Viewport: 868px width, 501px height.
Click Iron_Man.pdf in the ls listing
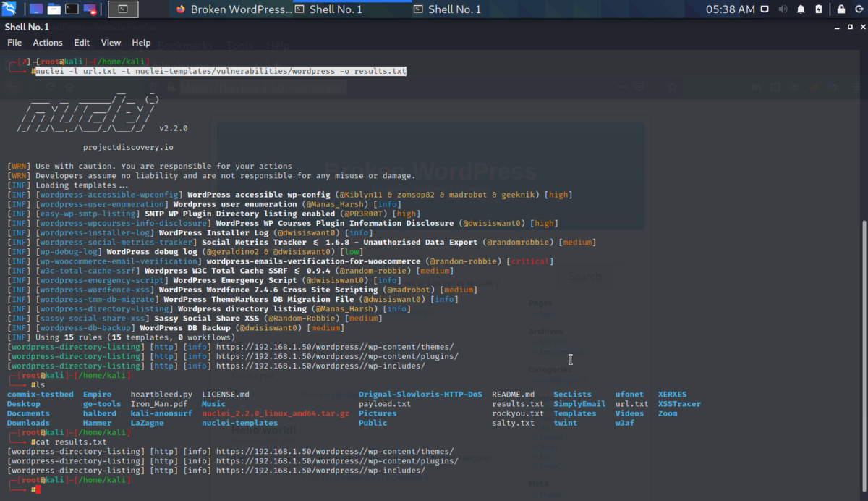(159, 404)
